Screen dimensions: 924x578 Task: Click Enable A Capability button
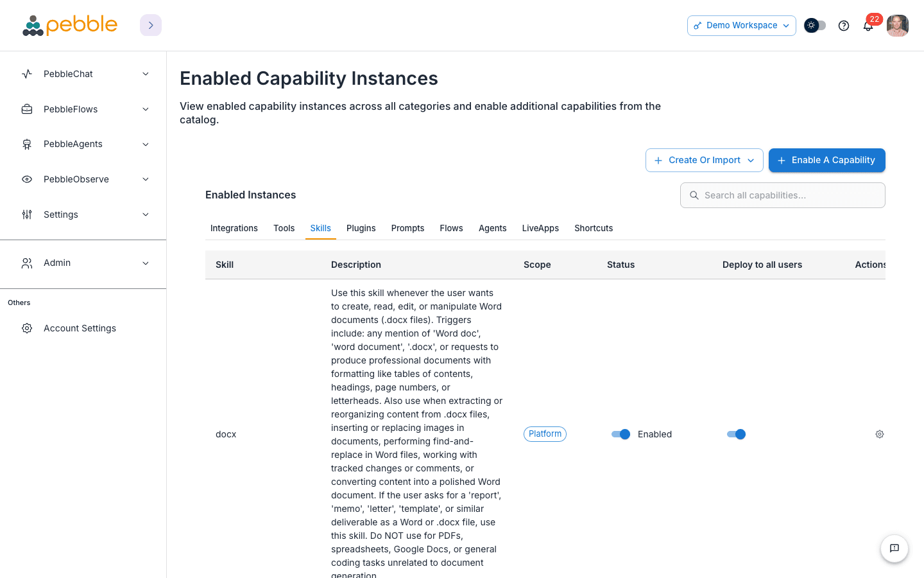tap(827, 161)
